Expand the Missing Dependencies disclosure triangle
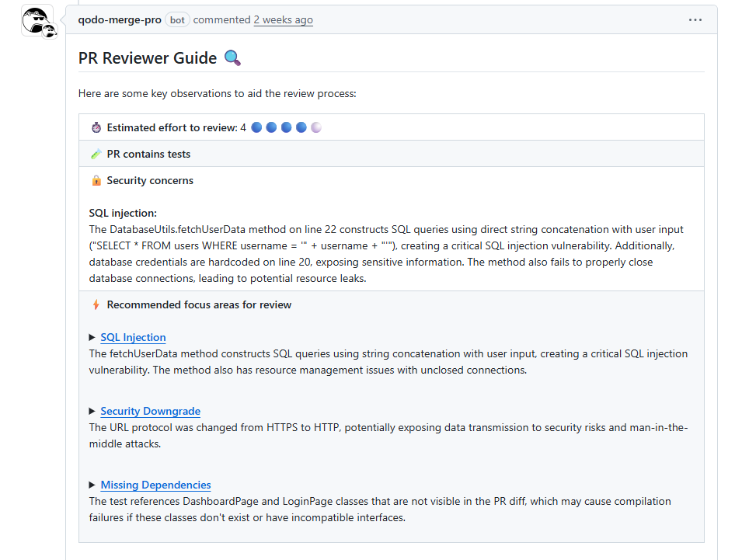 click(x=93, y=485)
